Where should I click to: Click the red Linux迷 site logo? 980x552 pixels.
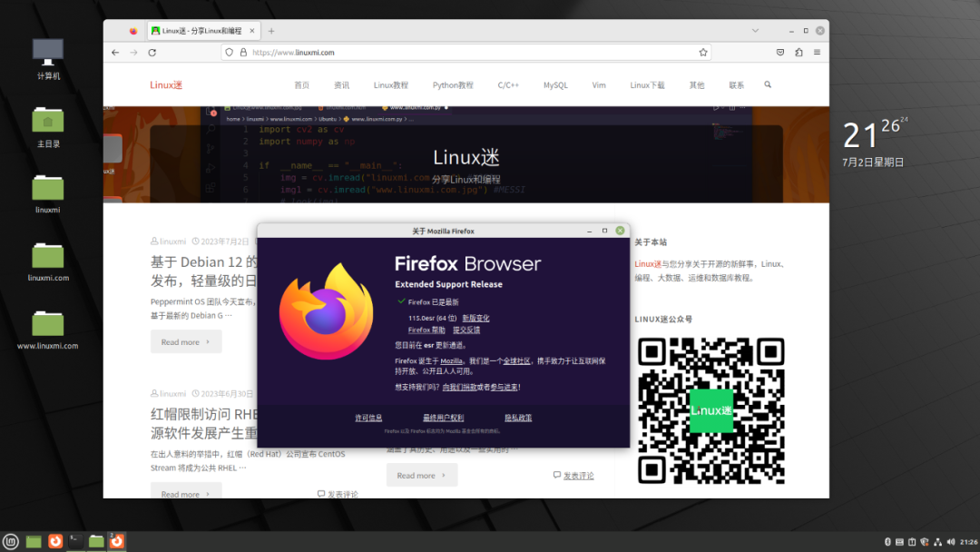click(x=166, y=85)
